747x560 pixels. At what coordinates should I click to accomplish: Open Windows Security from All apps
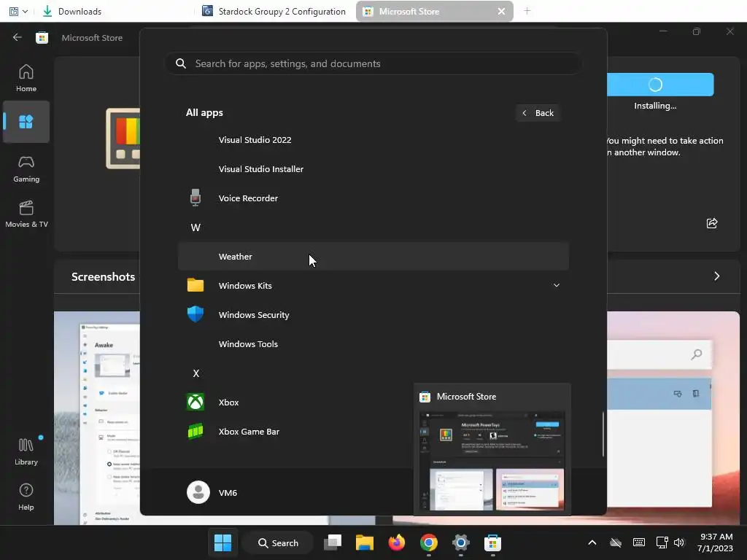tap(373, 315)
